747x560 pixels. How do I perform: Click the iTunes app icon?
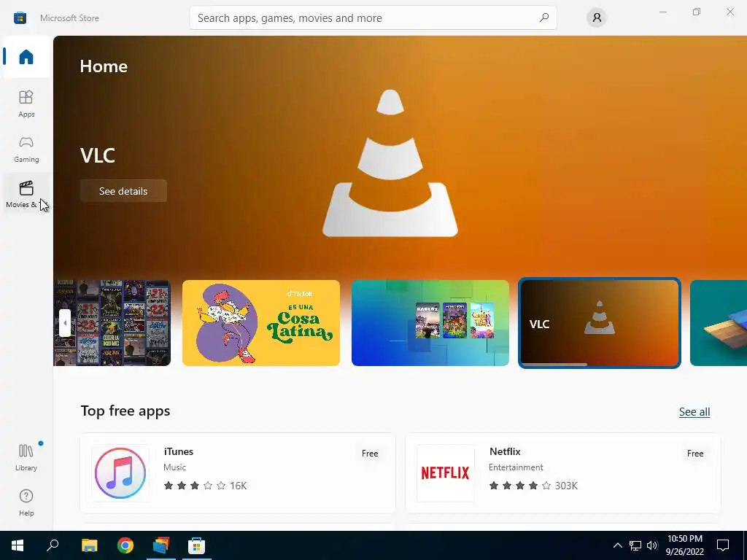coord(120,472)
